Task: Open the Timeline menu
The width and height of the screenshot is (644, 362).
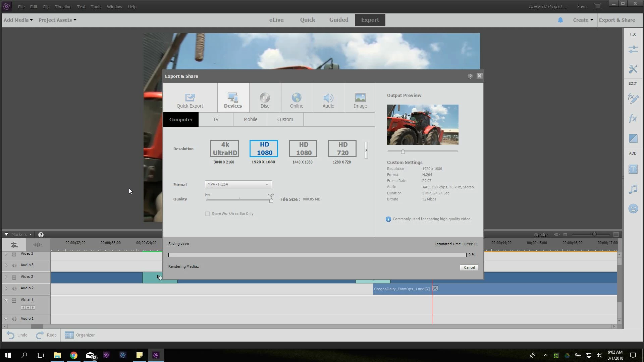Action: (63, 7)
